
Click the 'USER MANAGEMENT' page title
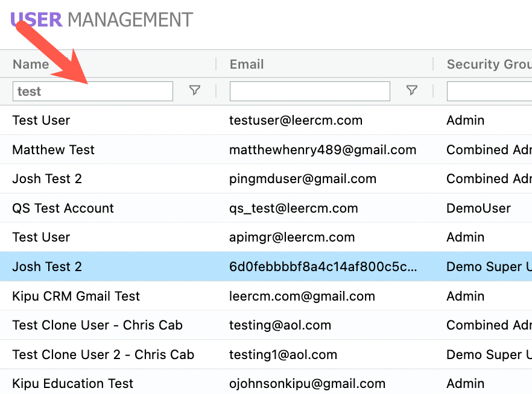click(x=100, y=19)
